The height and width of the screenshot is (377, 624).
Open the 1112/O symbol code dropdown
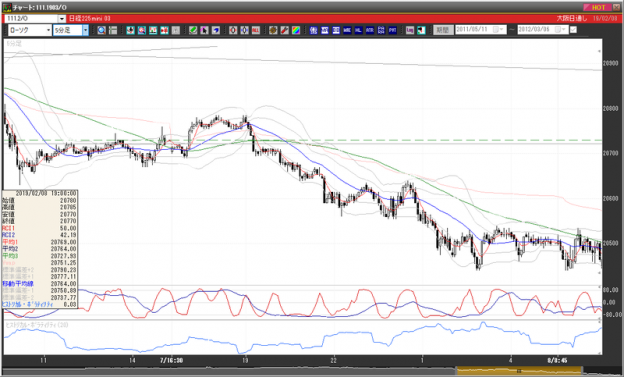(x=62, y=19)
